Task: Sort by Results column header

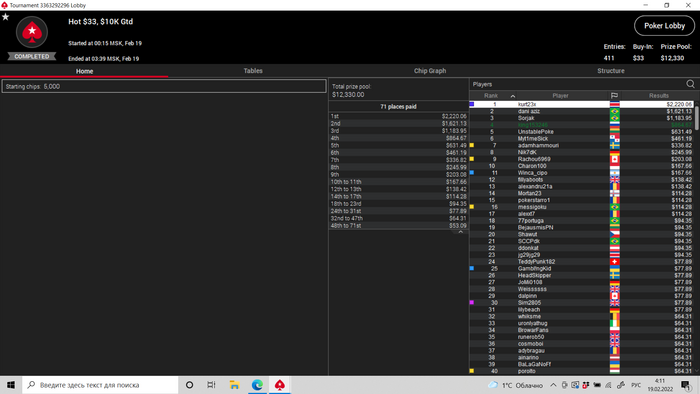Action: 658,95
